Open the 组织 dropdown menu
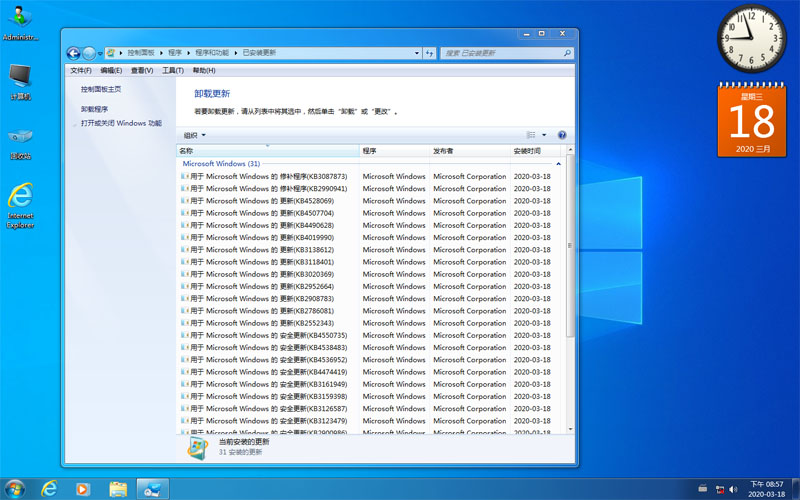 (194, 135)
